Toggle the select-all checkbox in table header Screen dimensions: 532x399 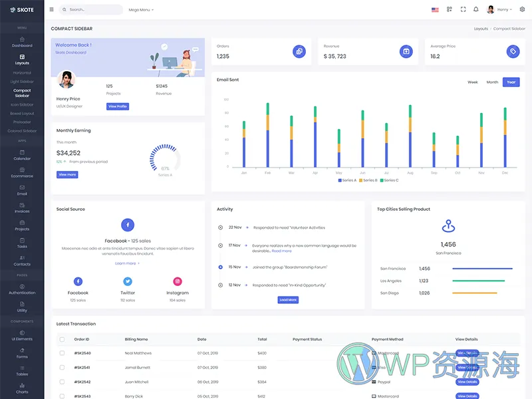62,339
